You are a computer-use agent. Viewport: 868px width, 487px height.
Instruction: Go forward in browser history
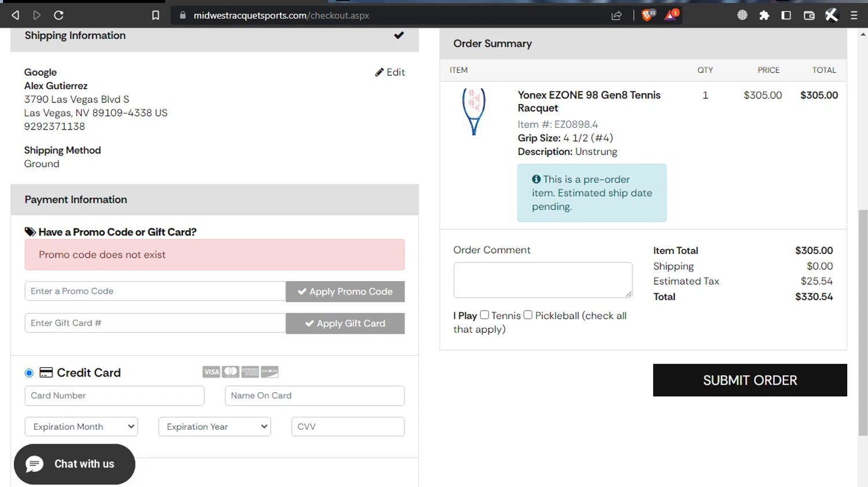pyautogui.click(x=37, y=15)
